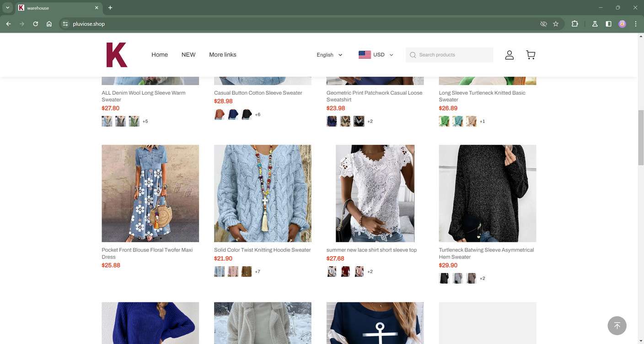This screenshot has width=644, height=344.
Task: Click the bookmark star in address bar
Action: pos(555,24)
